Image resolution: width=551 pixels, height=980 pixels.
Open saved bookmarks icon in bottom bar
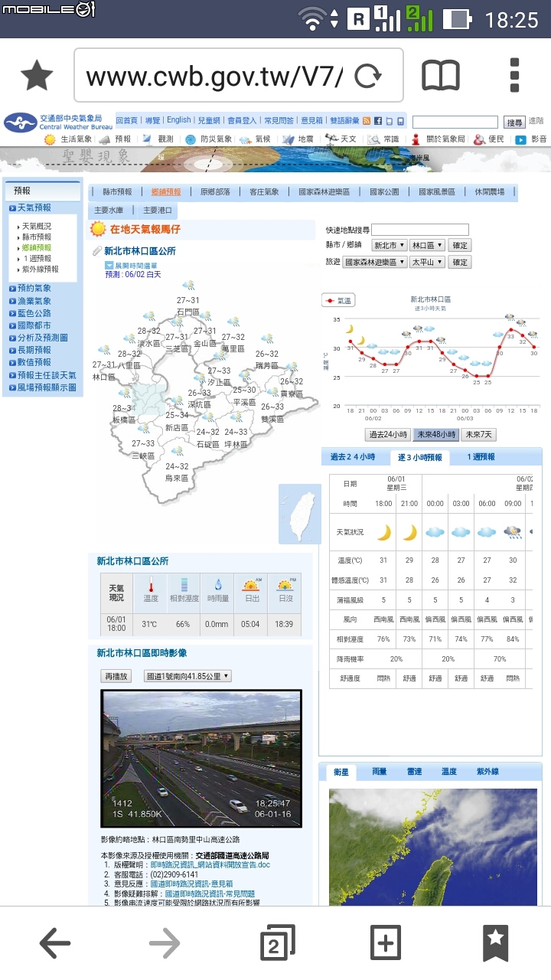(495, 943)
